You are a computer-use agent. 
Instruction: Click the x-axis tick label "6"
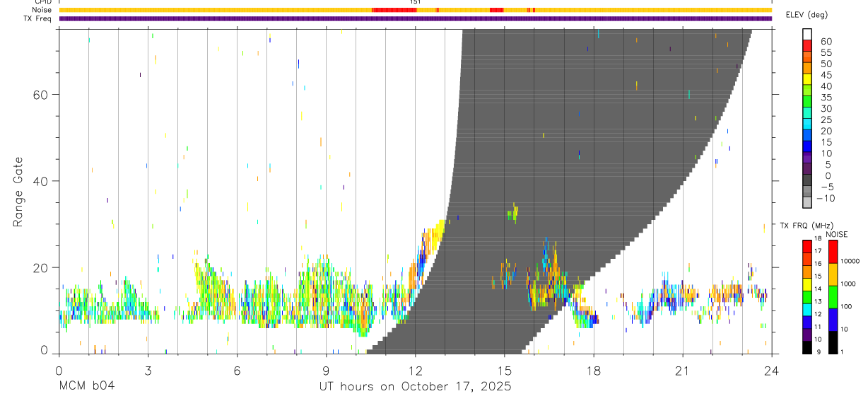237,370
